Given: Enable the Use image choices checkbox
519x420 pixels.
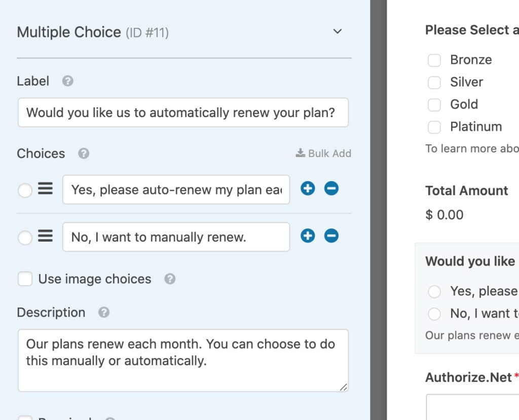Looking at the screenshot, I should pyautogui.click(x=25, y=279).
